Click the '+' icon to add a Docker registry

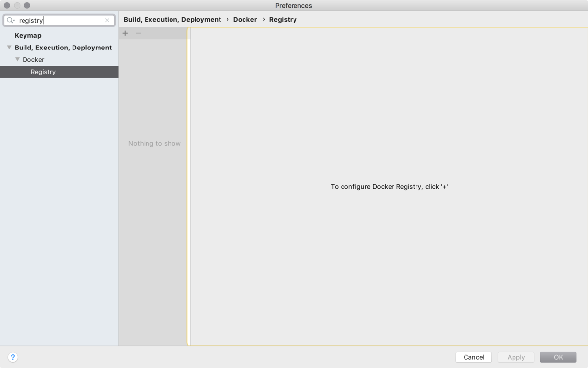tap(125, 33)
